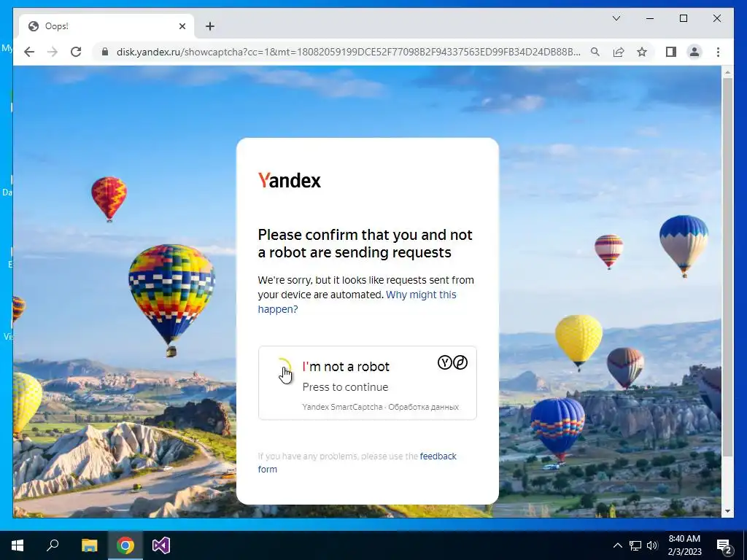The image size is (747, 560).
Task: Open Visual Studio from the taskbar
Action: point(161,545)
